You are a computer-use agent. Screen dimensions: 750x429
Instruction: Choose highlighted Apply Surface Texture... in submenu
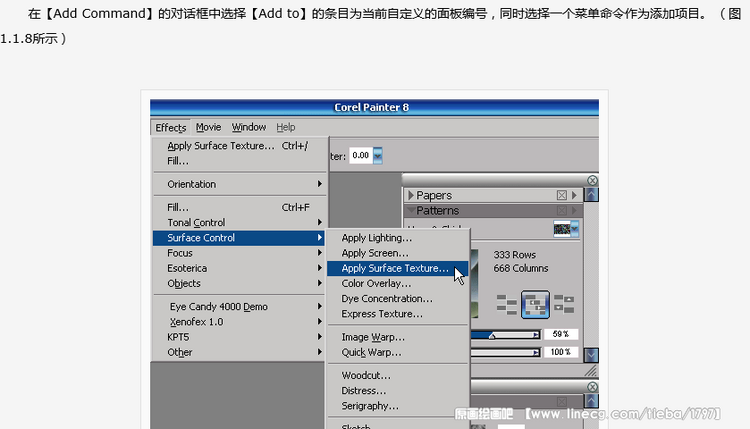point(398,268)
